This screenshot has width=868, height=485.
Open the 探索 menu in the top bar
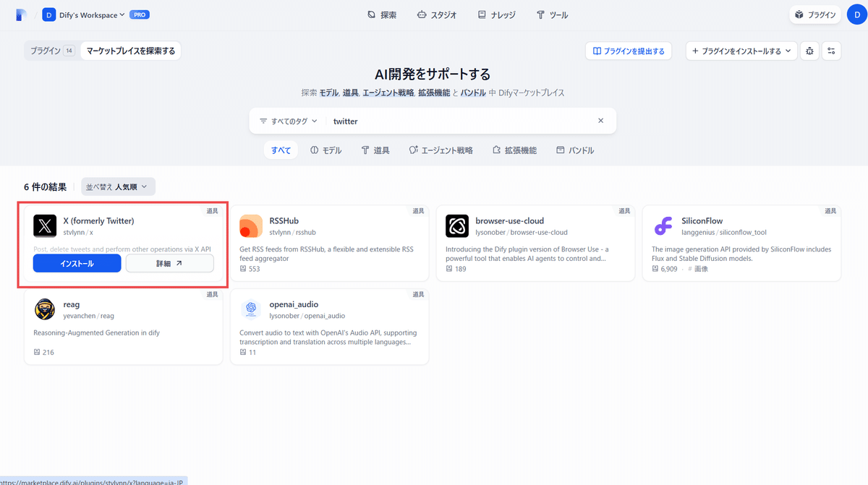point(382,14)
